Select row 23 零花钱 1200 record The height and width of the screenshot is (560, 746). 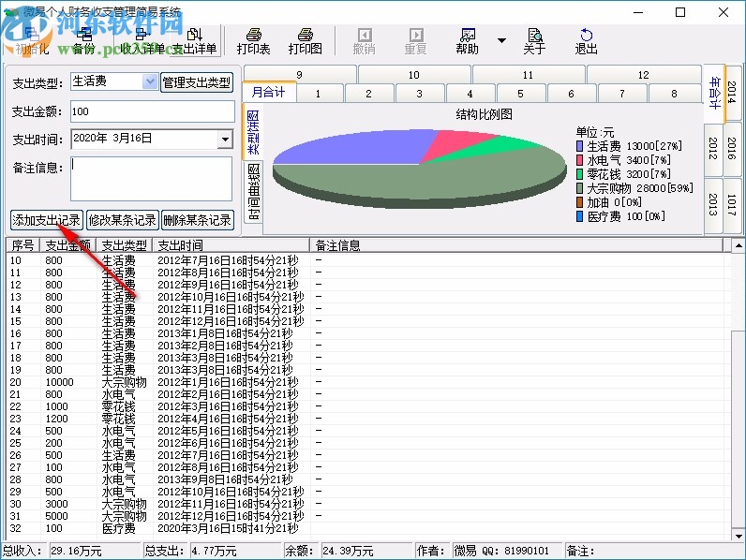point(369,419)
